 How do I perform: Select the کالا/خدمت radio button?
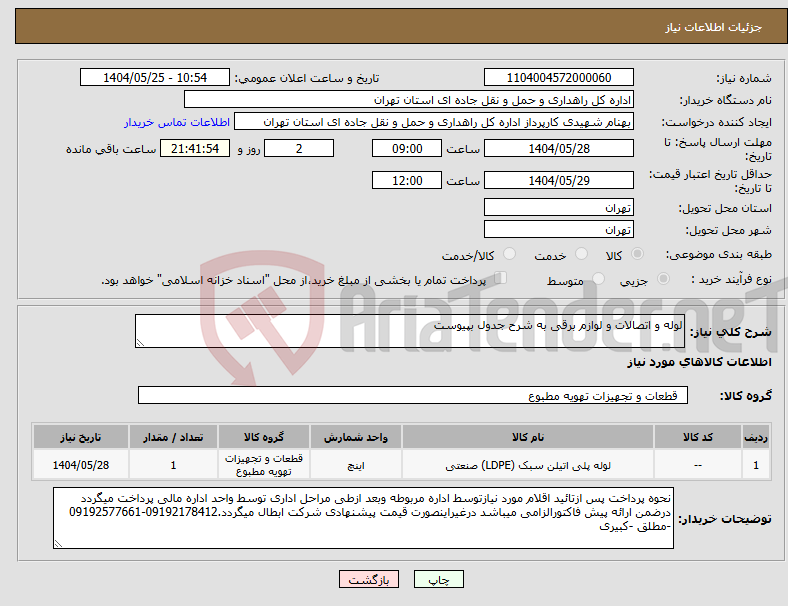[509, 254]
